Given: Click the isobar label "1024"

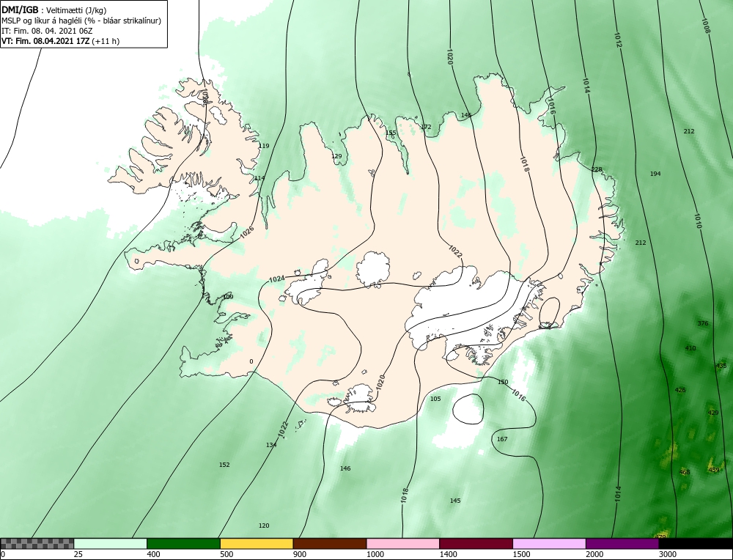Looking at the screenshot, I should (x=277, y=279).
